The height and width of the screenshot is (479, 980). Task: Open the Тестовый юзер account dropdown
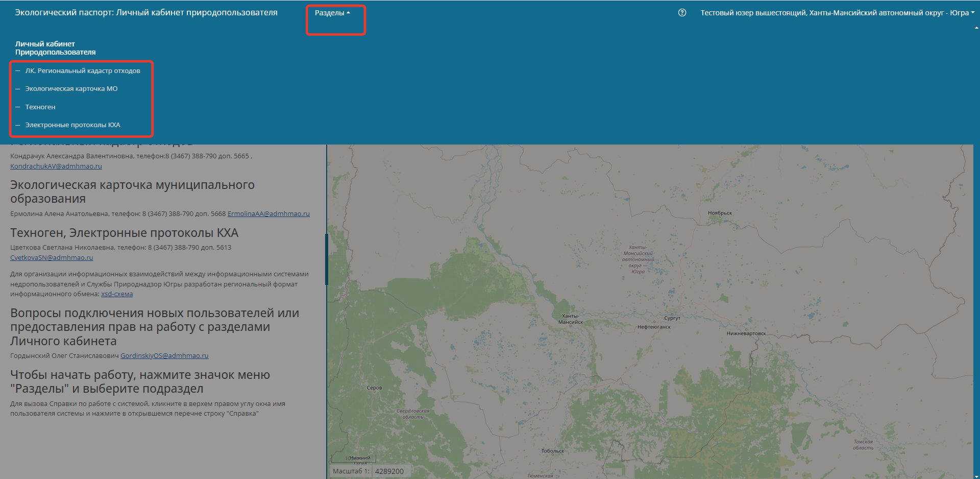point(837,13)
